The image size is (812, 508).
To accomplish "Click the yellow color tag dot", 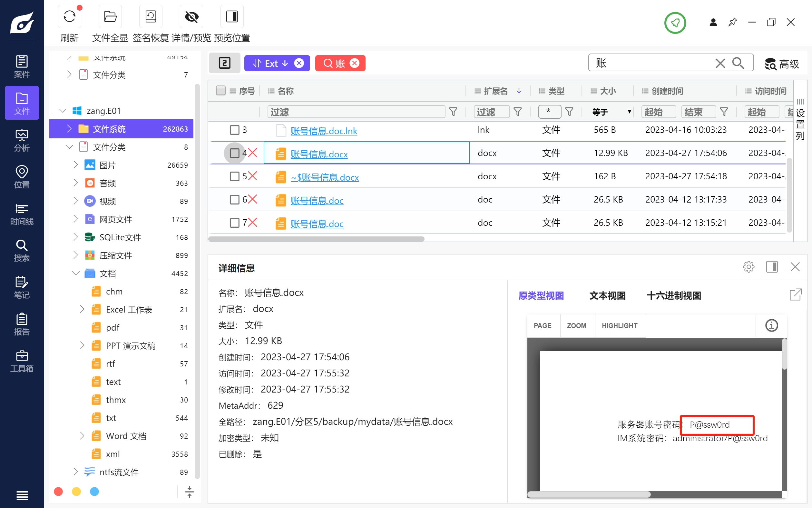I will 76,492.
